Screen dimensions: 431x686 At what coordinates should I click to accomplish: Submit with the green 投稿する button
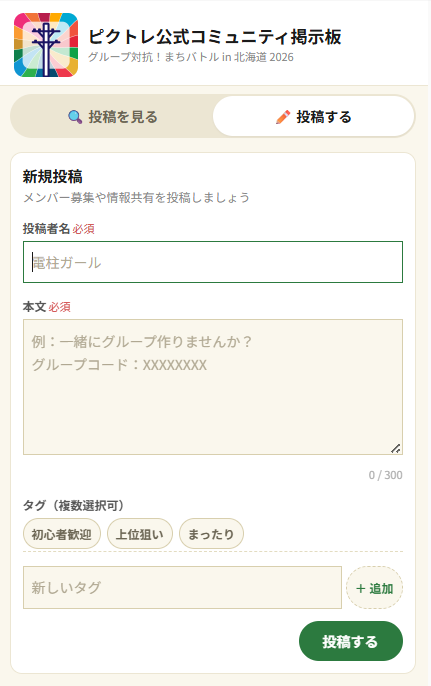pyautogui.click(x=350, y=641)
